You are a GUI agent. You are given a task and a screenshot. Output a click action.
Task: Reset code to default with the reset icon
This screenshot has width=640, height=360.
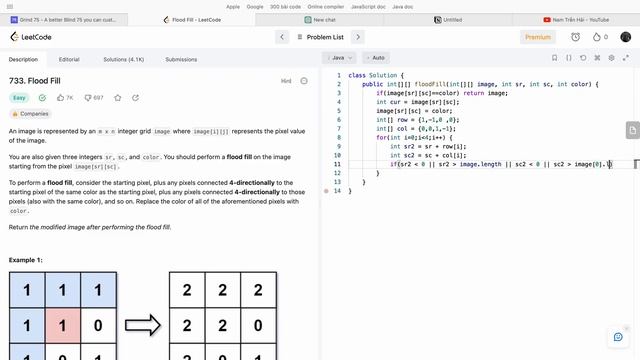click(583, 58)
